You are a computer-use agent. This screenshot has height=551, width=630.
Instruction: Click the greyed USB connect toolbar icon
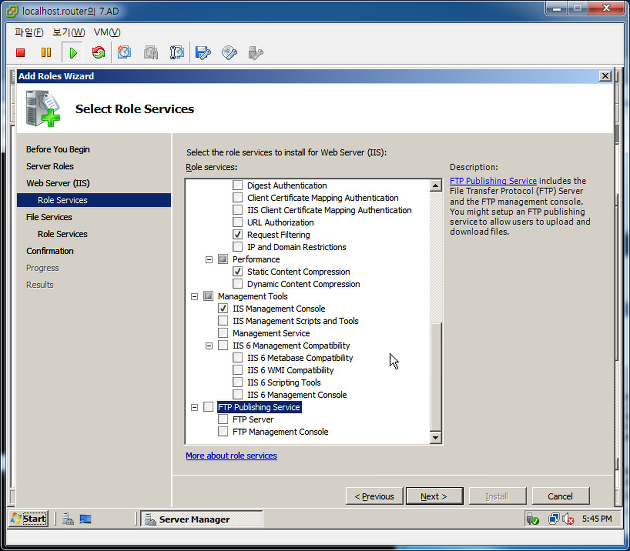[256, 53]
